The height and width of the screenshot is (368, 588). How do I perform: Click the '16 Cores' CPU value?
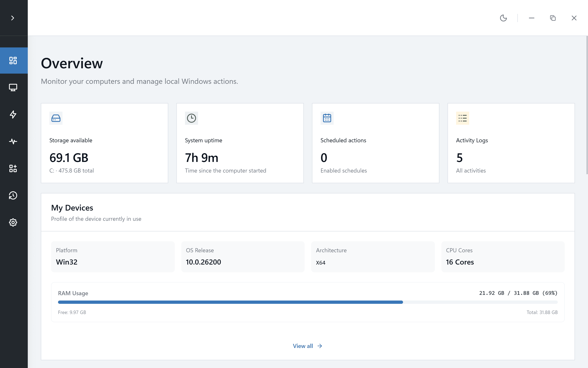point(460,262)
